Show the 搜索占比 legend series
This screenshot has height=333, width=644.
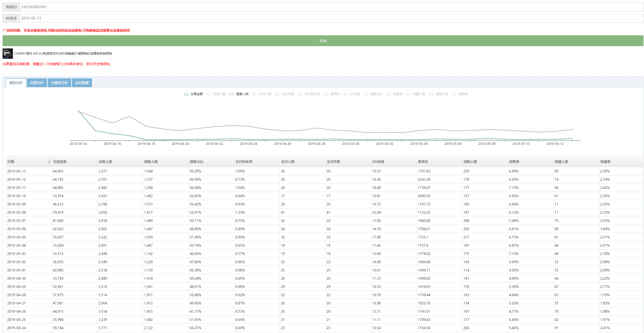(373, 94)
